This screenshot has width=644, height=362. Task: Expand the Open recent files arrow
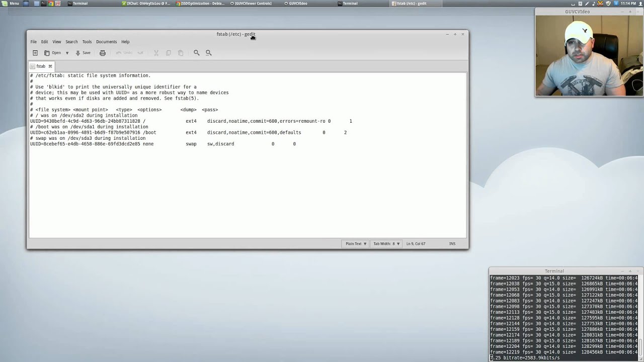pyautogui.click(x=67, y=53)
